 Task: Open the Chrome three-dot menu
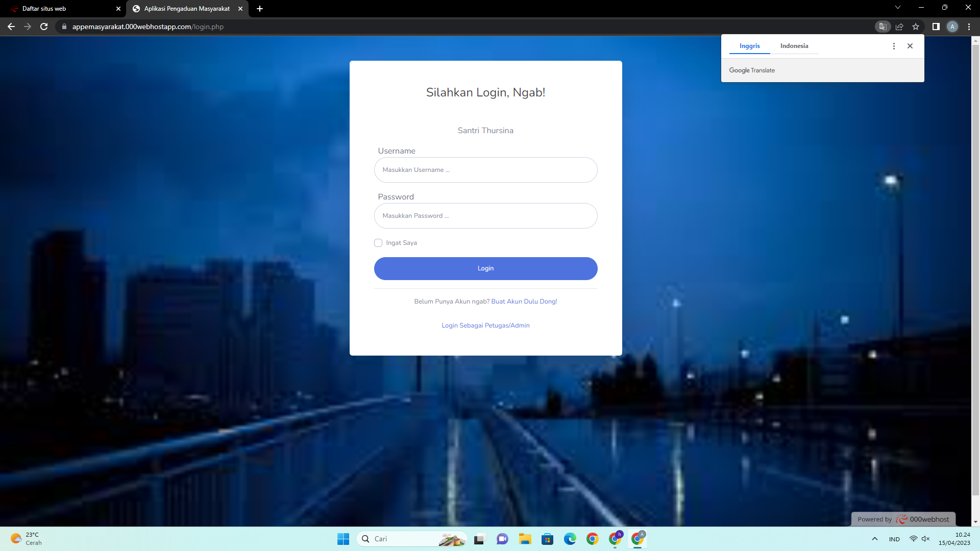click(x=969, y=27)
